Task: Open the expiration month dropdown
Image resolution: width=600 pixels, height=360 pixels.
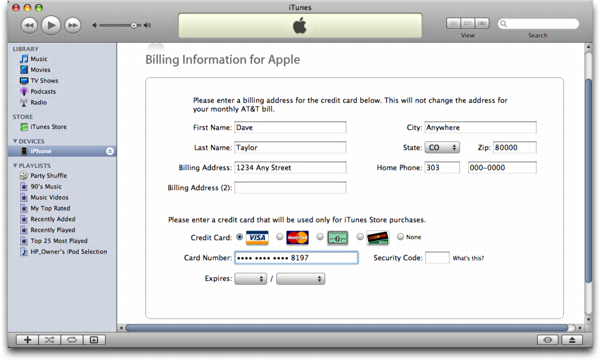Action: 251,279
